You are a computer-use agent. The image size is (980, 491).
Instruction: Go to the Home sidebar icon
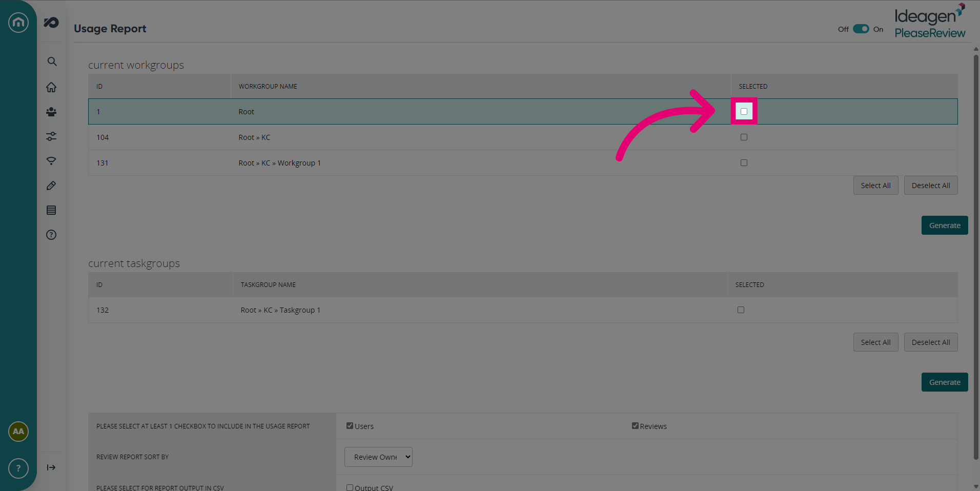[51, 87]
